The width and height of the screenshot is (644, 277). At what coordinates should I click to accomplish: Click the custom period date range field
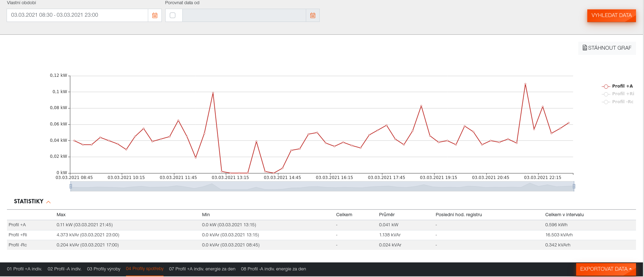pos(77,15)
